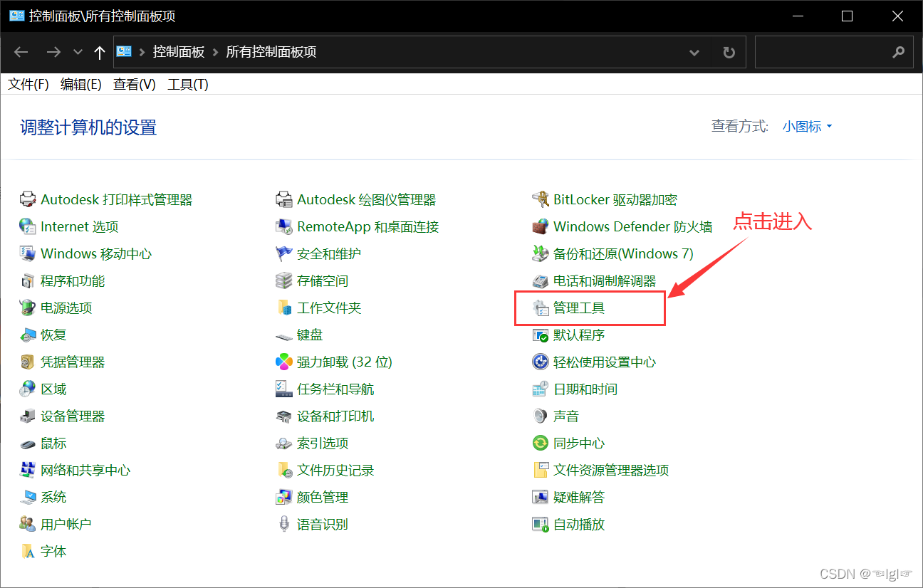Open the 小图标 view mode dropdown
Viewport: 923px width, 588px height.
pos(808,127)
